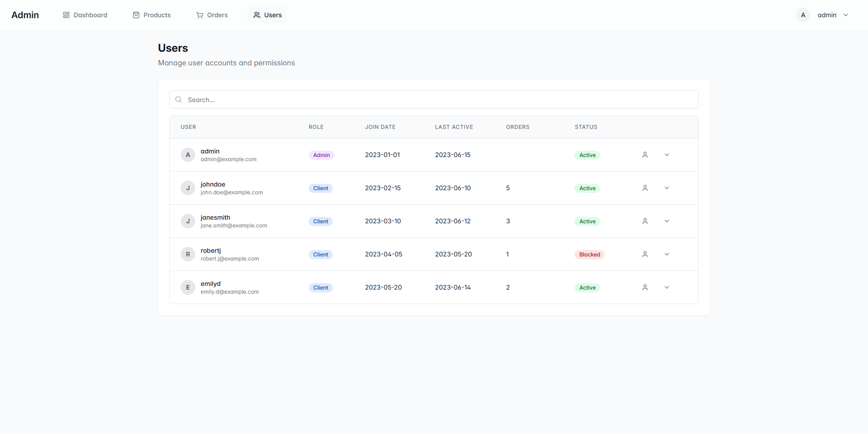The image size is (868, 433).
Task: Click the Active status badge for janesmith
Action: (587, 221)
